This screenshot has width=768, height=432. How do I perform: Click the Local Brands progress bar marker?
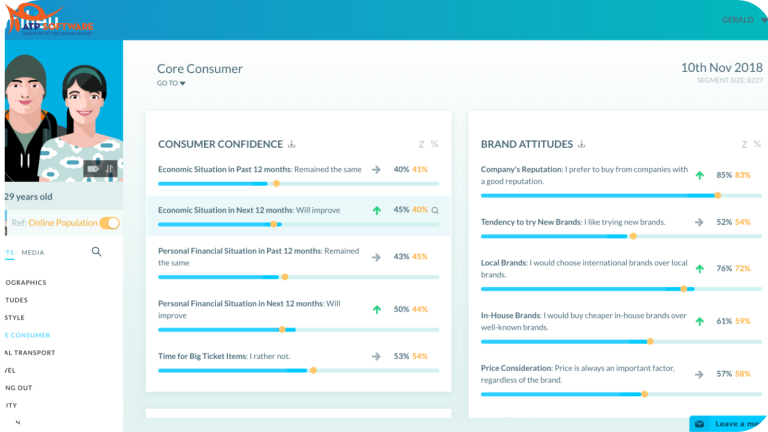tap(684, 289)
